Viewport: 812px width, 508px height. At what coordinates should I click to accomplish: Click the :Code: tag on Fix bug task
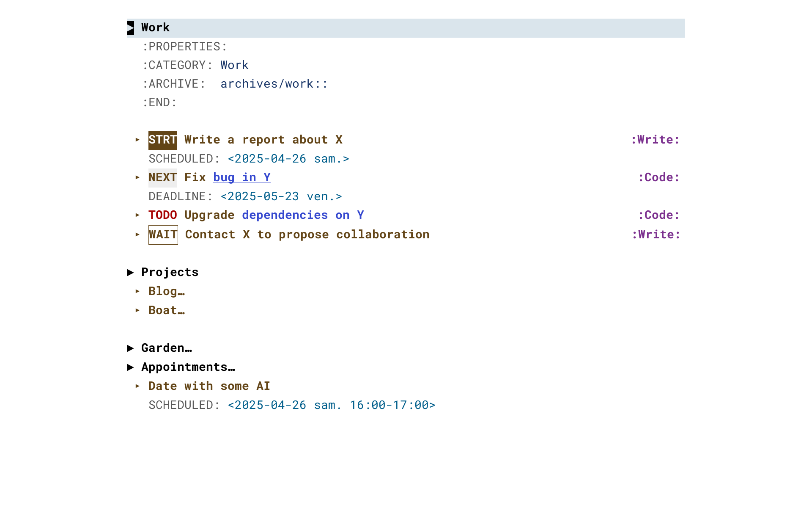[x=659, y=178]
